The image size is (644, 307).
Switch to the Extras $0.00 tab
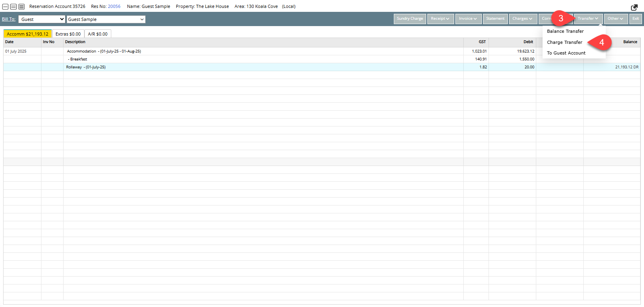68,34
